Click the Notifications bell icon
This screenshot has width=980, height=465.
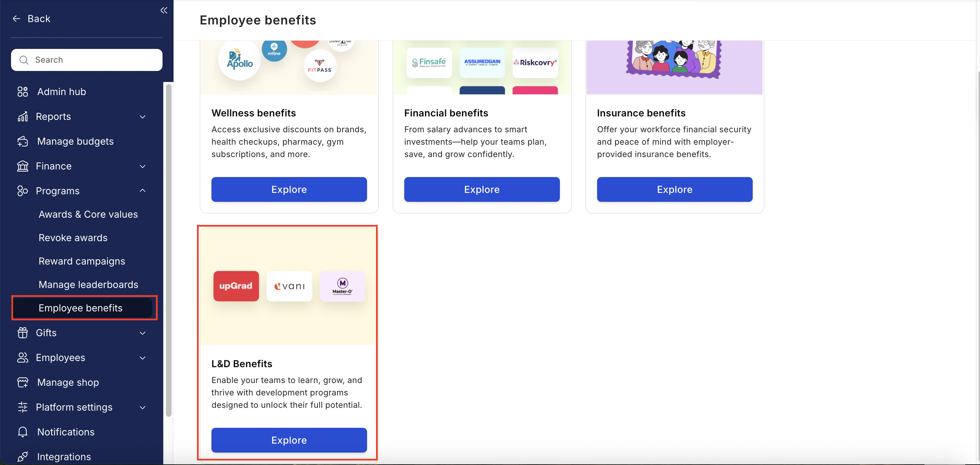(23, 432)
